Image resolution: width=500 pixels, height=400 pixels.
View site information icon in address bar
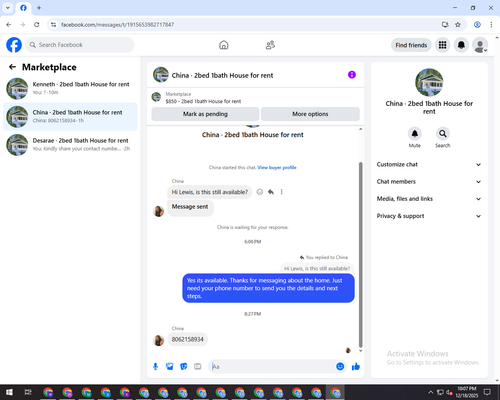pos(53,25)
